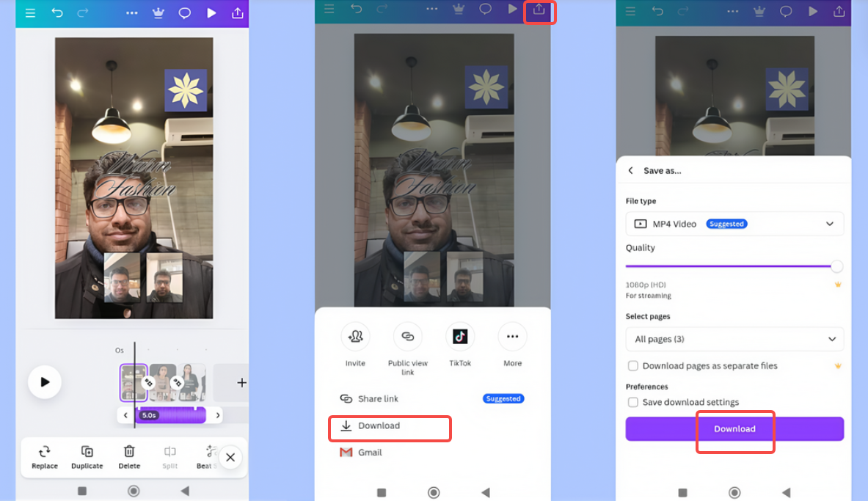
Task: Select 5.0s purple audio track
Action: (x=172, y=415)
